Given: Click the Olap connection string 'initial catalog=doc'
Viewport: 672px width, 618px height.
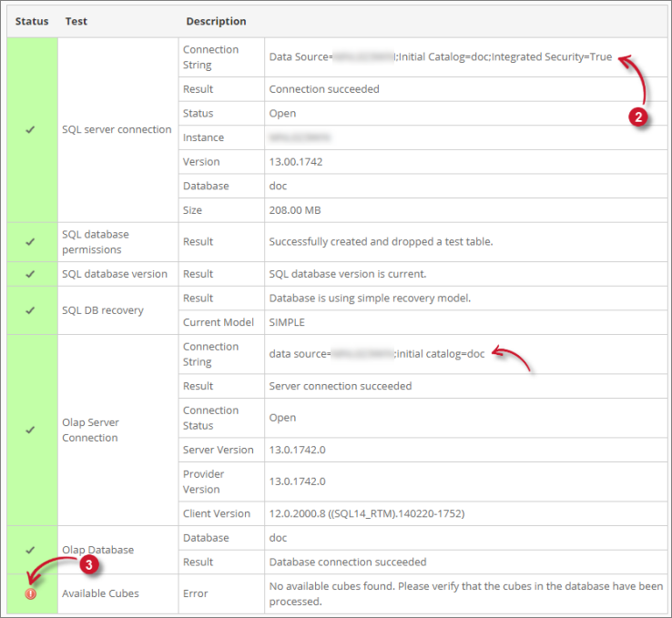Looking at the screenshot, I should (x=377, y=354).
